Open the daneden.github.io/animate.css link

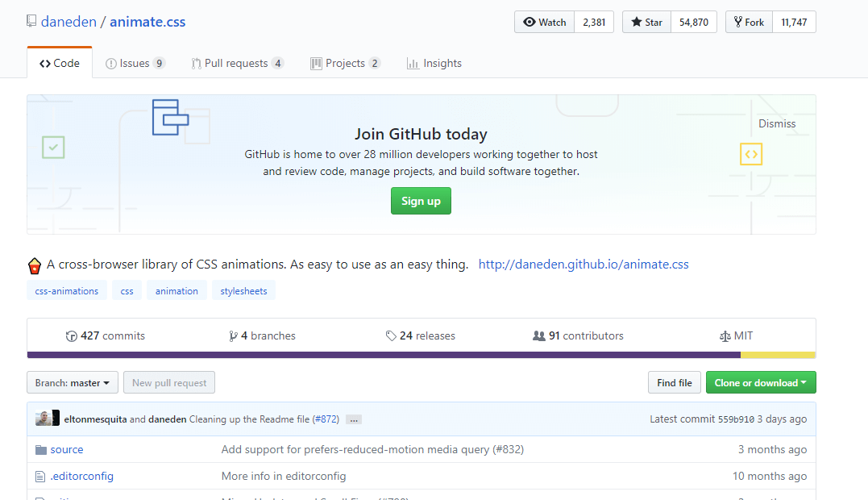coord(584,265)
